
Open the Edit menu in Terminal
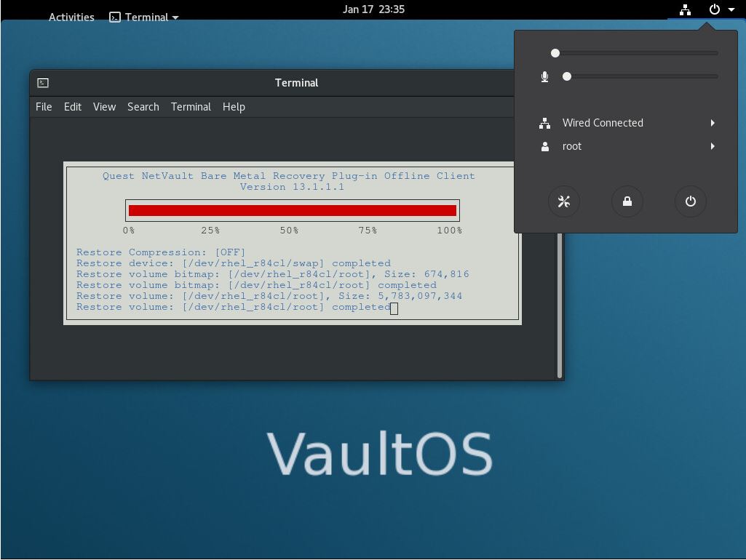[73, 107]
